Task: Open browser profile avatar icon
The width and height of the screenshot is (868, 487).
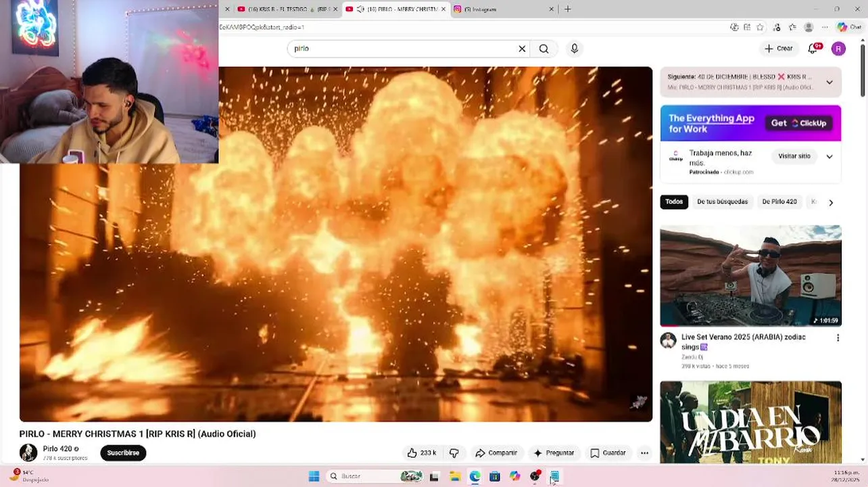Action: coord(809,27)
